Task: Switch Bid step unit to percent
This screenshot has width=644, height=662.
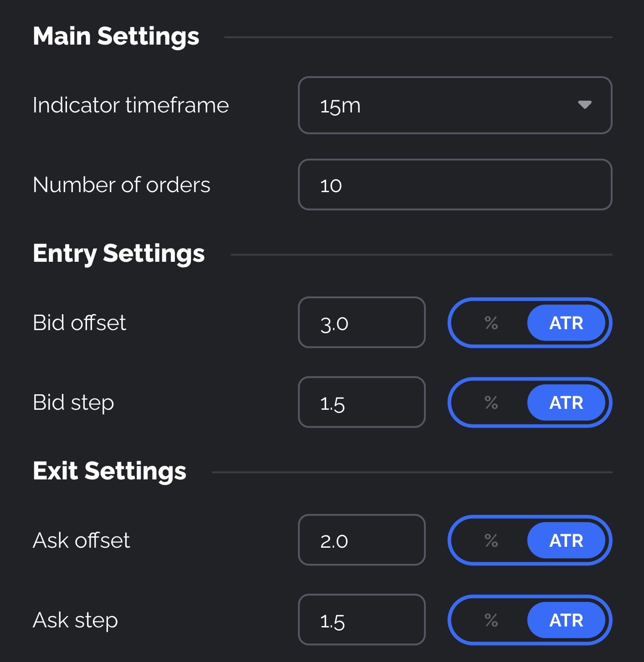Action: [x=491, y=402]
